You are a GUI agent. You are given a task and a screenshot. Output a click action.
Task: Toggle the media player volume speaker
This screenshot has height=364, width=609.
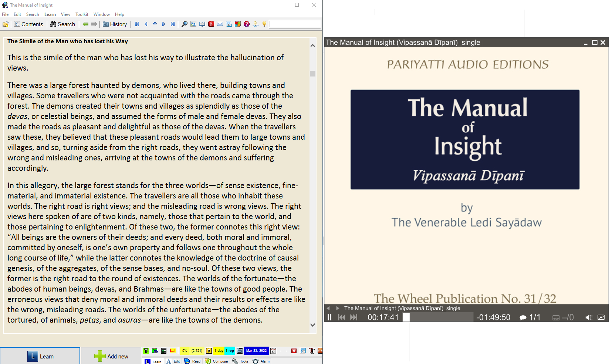click(589, 317)
